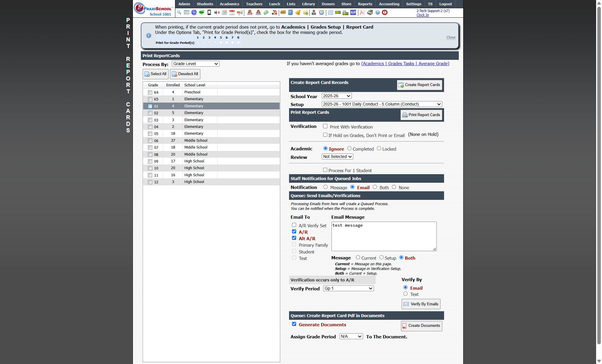Expand the School Year dropdown
Image resolution: width=602 pixels, height=364 pixels.
tap(337, 96)
